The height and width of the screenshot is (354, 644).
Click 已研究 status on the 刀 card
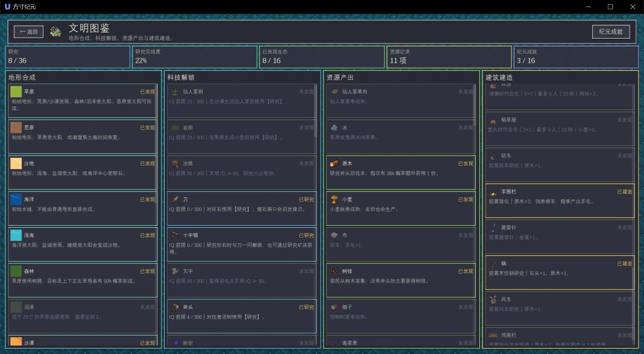306,200
